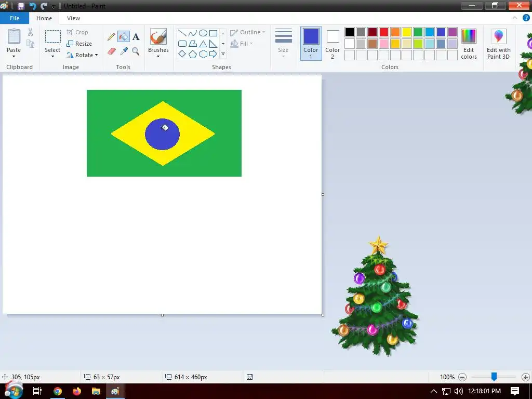Click the rectangular Select tool button

[53, 36]
